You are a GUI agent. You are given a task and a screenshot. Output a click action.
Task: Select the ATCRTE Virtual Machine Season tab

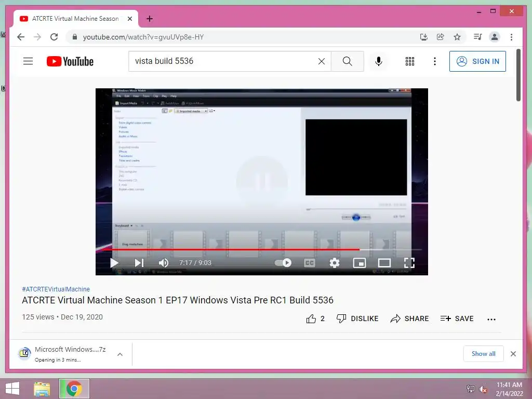pos(75,19)
